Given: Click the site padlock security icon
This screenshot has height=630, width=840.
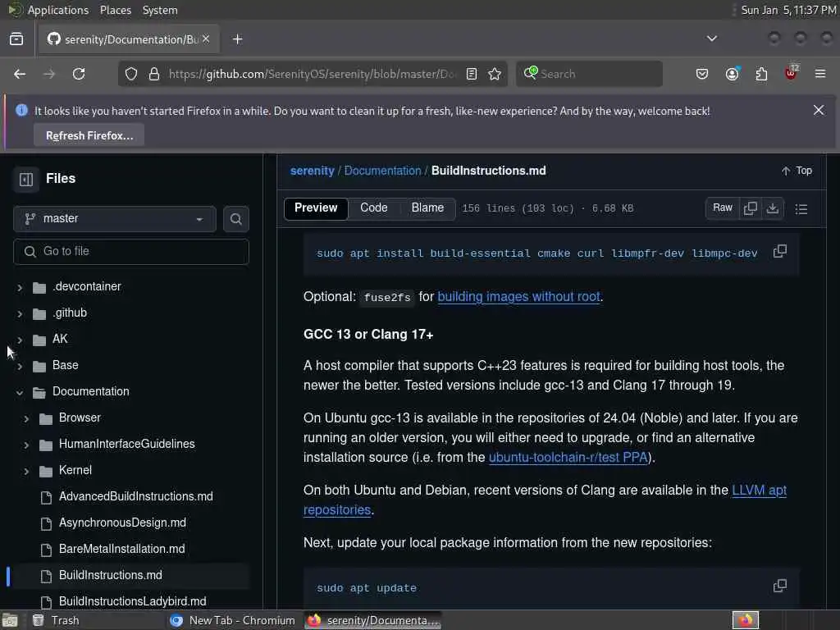Looking at the screenshot, I should pyautogui.click(x=154, y=74).
